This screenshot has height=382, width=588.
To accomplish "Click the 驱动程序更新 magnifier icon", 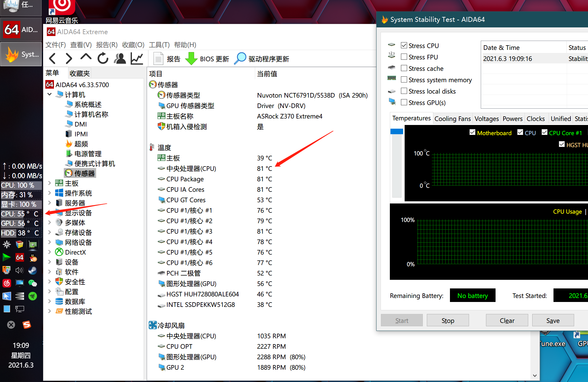I will coord(240,58).
